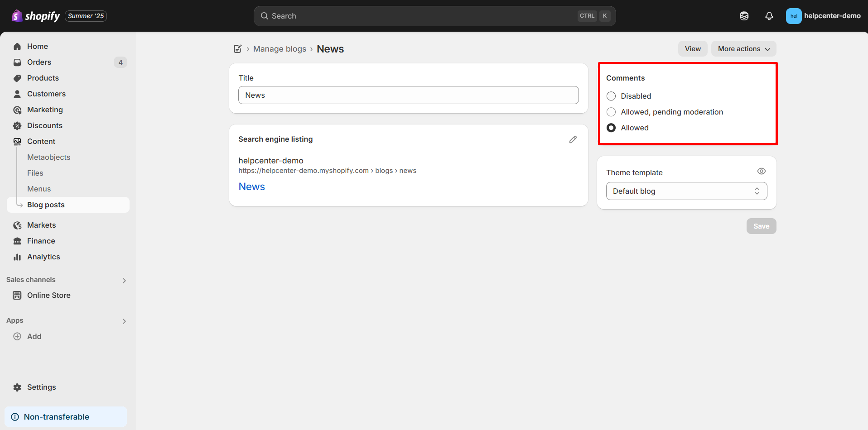868x430 pixels.
Task: Select the Disabled comments option
Action: tap(611, 96)
